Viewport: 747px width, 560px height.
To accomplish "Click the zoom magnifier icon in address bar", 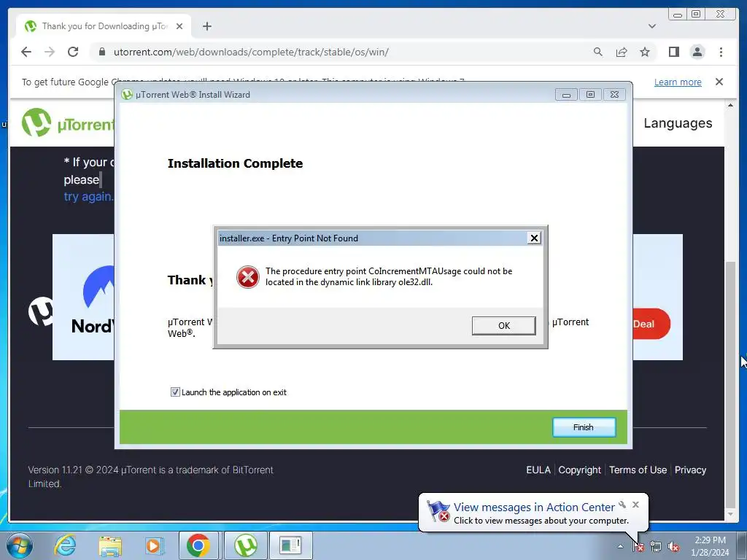I will tap(598, 52).
